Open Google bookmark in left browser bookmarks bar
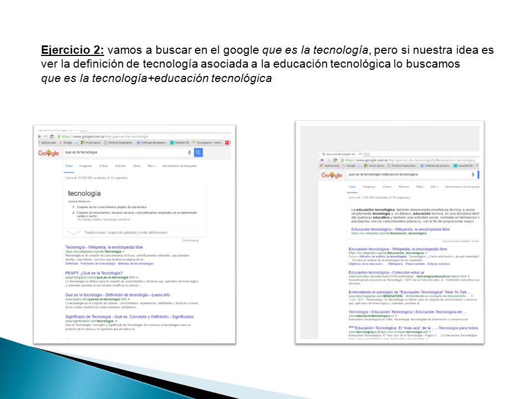The image size is (532, 399). click(x=66, y=142)
